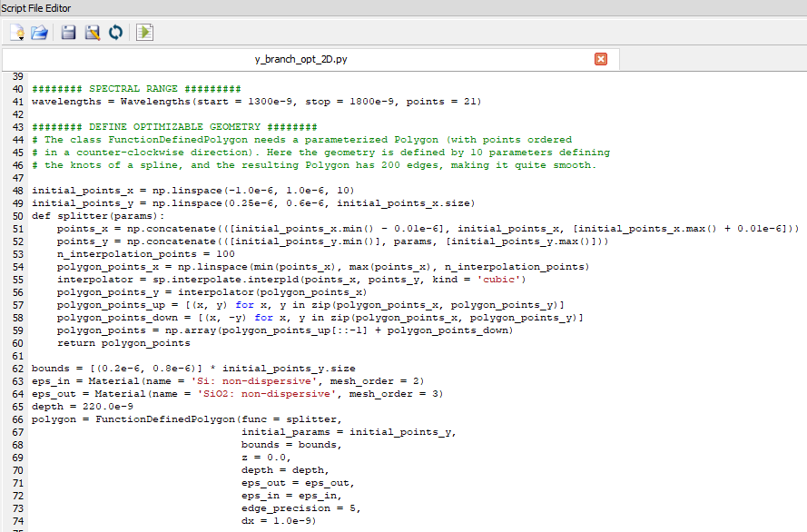Click 'polygon = FunctionDefinedPolygon' line
The image size is (807, 532).
(187, 419)
